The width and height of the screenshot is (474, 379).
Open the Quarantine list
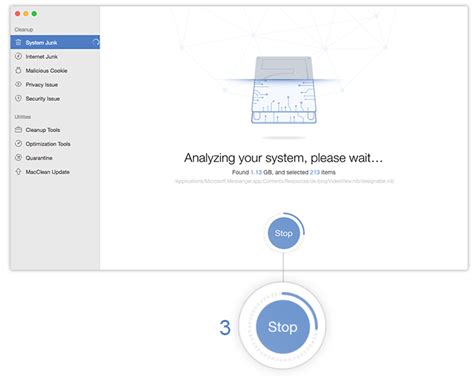point(55,158)
